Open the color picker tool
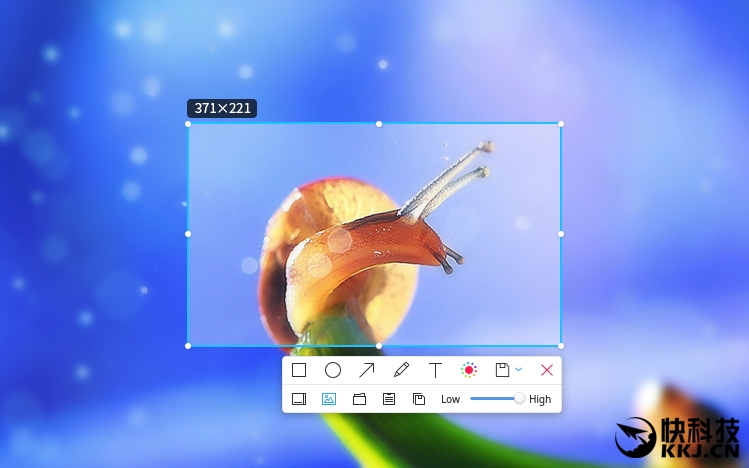 click(469, 370)
